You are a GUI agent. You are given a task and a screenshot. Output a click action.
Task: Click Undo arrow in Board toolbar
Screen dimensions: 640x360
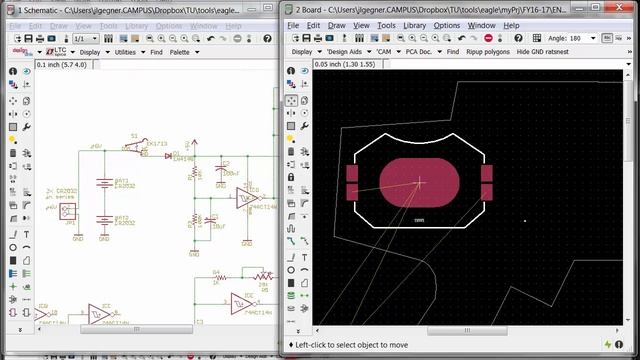coord(461,38)
